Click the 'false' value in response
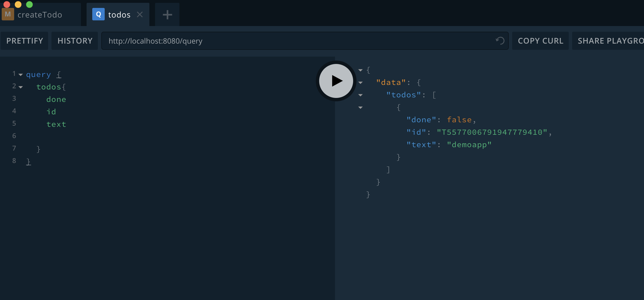The image size is (644, 300). pos(459,120)
